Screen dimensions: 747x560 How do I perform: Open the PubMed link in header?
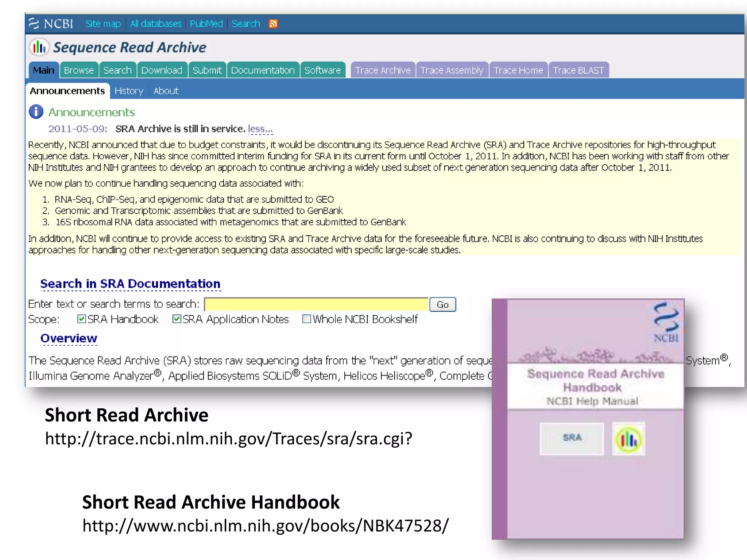(206, 24)
